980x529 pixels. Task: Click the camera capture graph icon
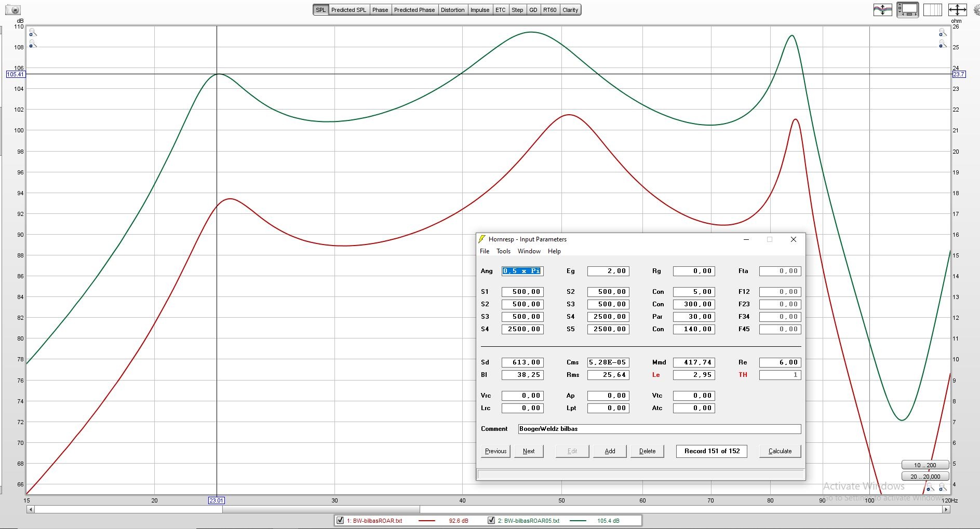[x=14, y=10]
